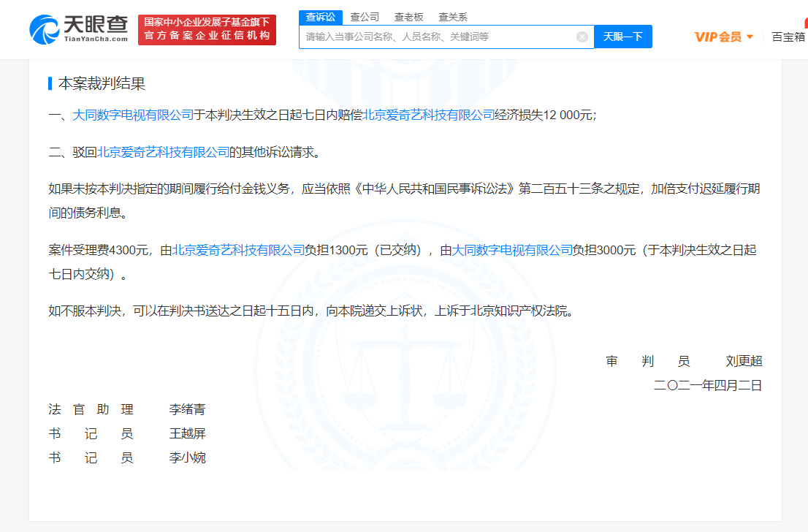Select the 法官助理 role label
The height and width of the screenshot is (532, 808).
(x=91, y=410)
